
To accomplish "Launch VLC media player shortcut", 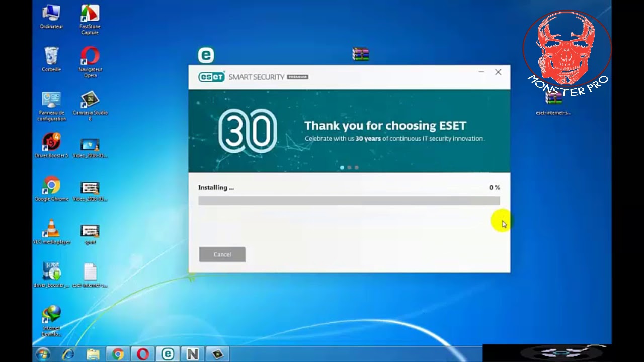I will point(51,232).
